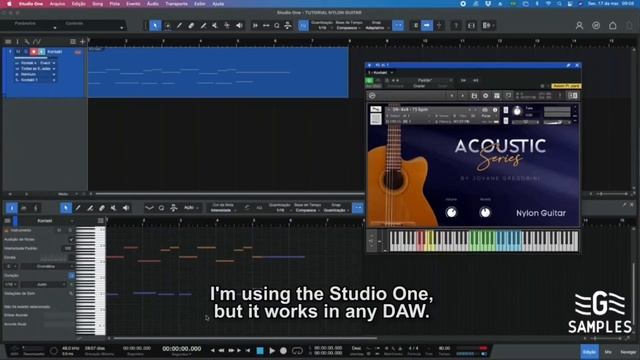
Task: Select the Listen speaker tool in the piano roll editor
Action: click(126, 208)
